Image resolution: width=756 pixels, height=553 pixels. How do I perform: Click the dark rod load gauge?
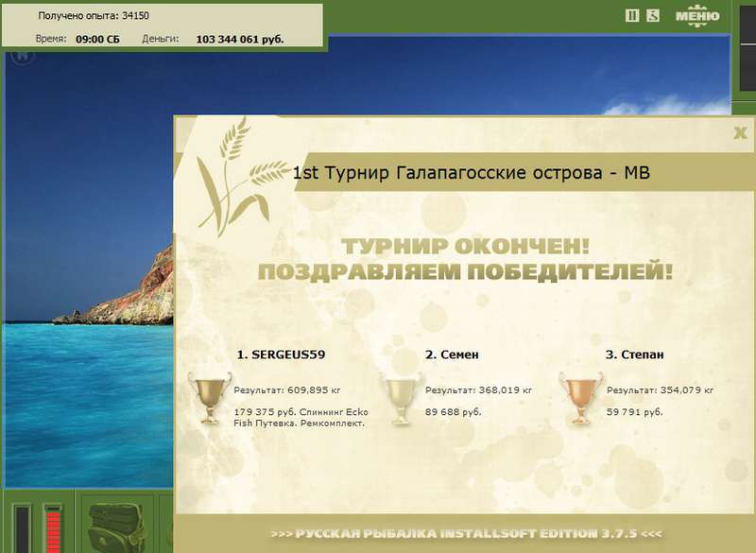pos(22,528)
